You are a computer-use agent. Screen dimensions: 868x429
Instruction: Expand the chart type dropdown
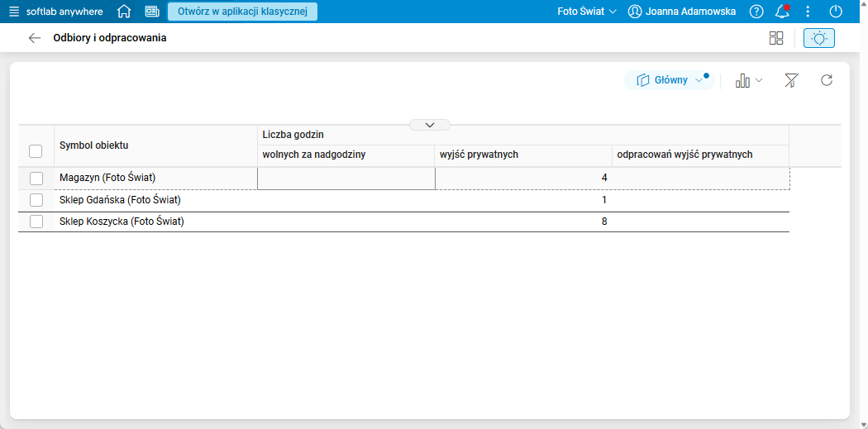[x=749, y=80]
